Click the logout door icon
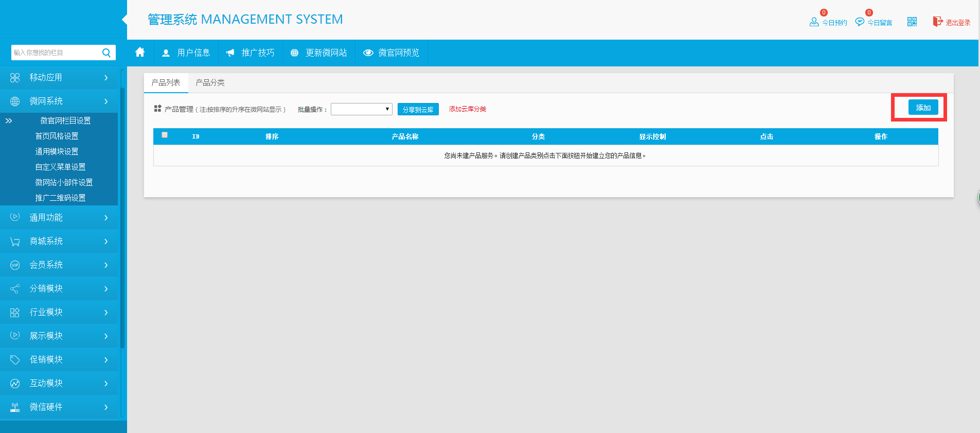980x433 pixels. pyautogui.click(x=938, y=22)
